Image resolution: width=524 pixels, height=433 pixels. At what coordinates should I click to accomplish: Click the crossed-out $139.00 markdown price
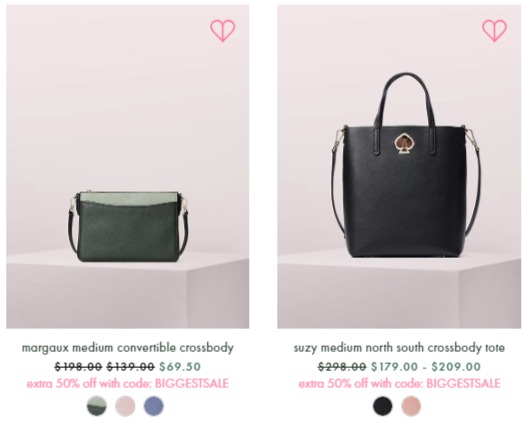point(131,367)
